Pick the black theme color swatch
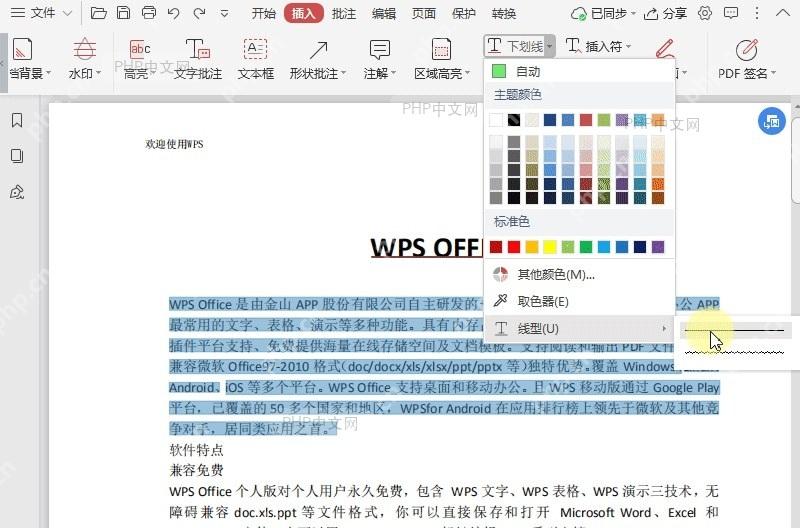This screenshot has width=800, height=528. [514, 120]
